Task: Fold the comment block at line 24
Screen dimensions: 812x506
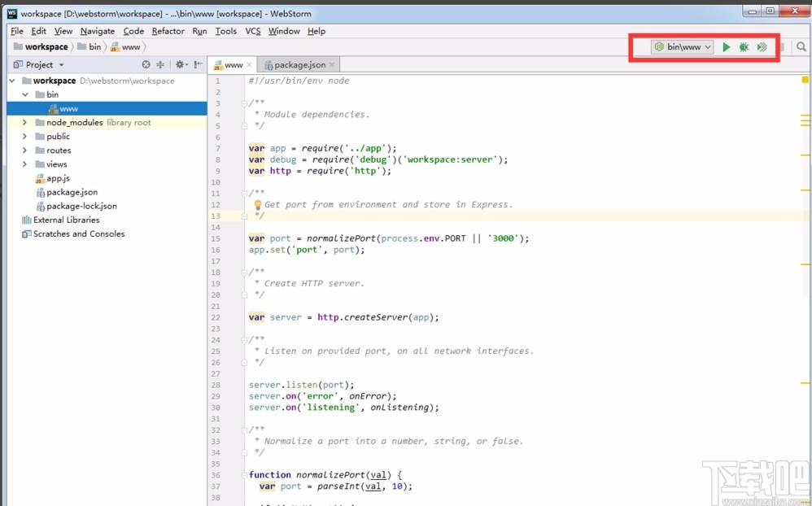Action: pos(244,340)
